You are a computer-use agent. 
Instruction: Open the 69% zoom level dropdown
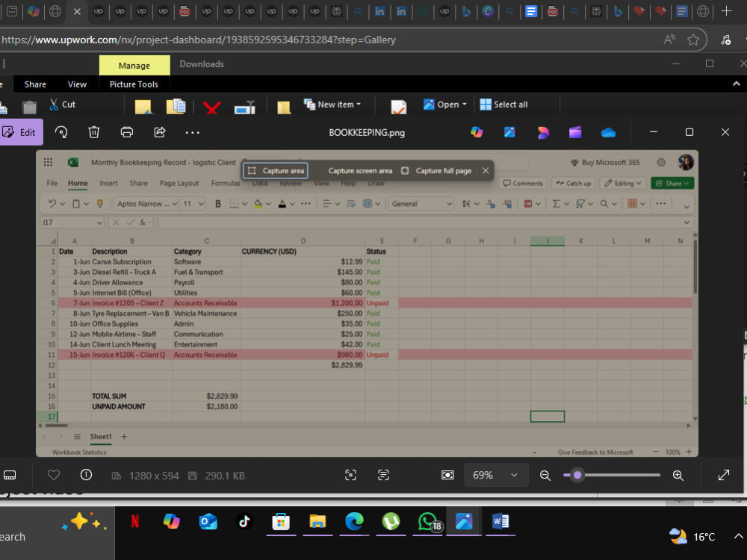pyautogui.click(x=495, y=475)
